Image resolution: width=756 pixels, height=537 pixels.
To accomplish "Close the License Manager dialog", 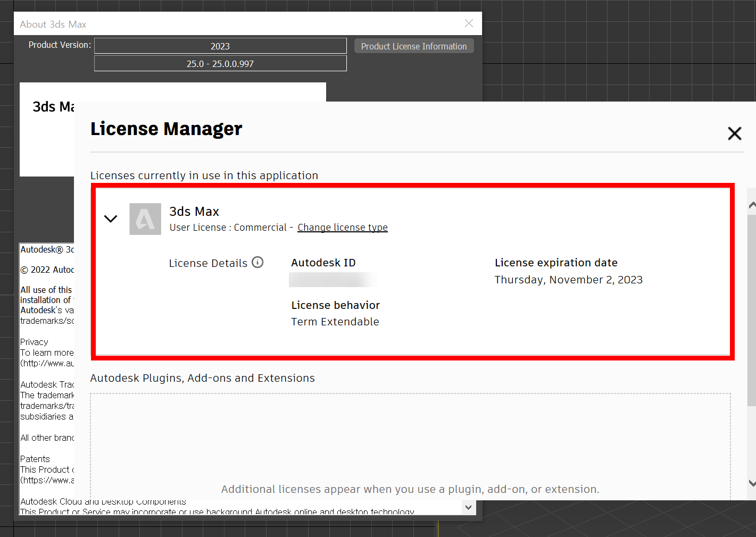I will [735, 133].
